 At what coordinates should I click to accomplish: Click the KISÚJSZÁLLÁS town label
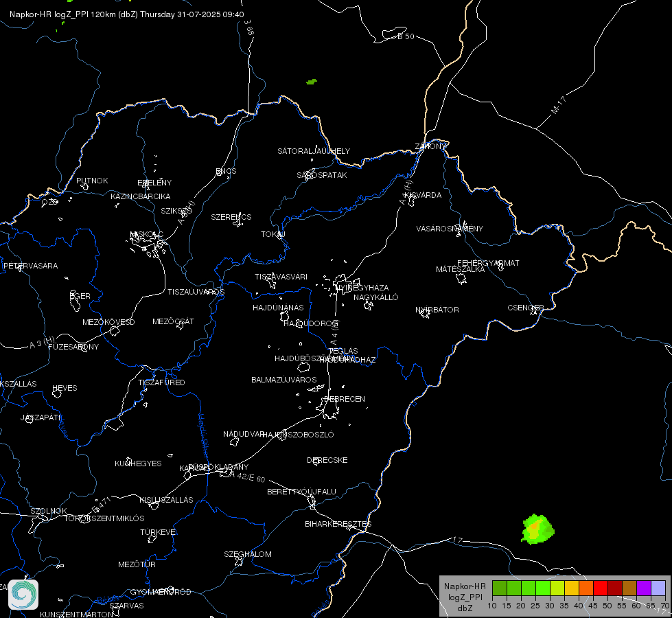coord(166,500)
